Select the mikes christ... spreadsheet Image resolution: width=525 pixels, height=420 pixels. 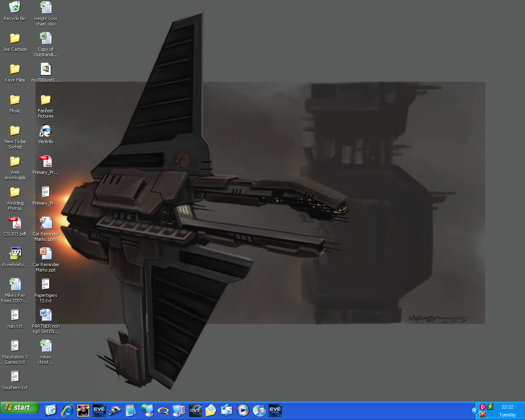coord(46,352)
